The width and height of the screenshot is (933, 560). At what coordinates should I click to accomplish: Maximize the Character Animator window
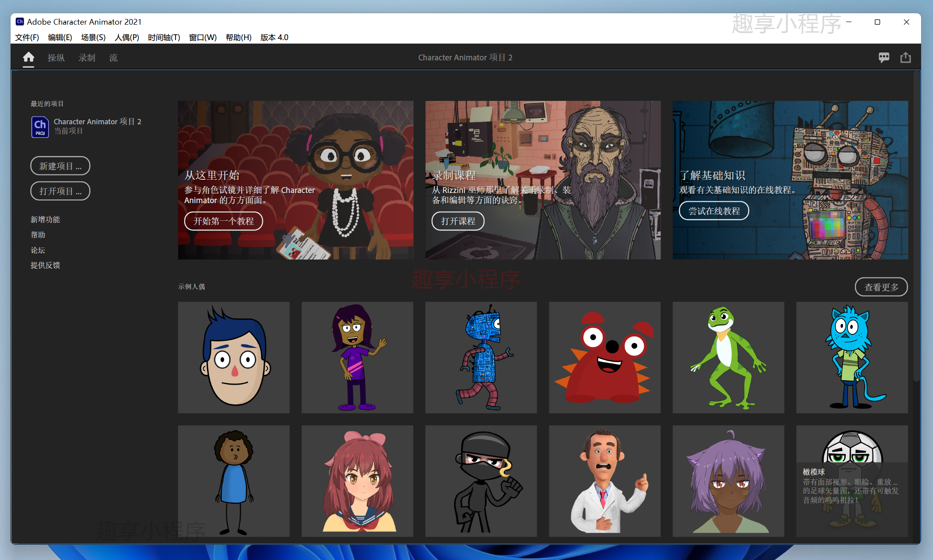click(877, 22)
